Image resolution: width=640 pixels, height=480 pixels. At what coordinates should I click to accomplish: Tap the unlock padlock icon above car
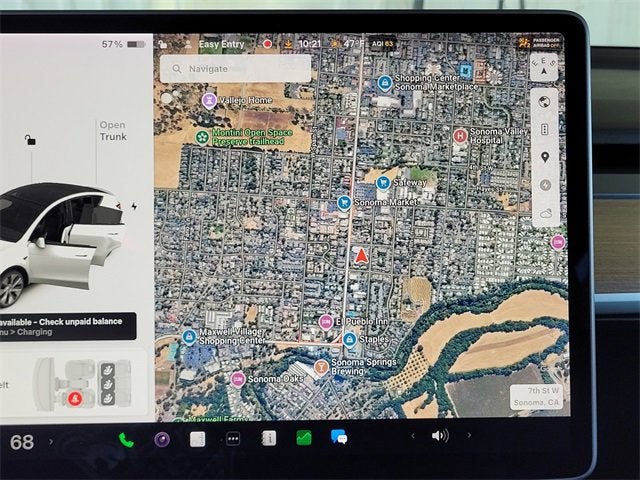(x=30, y=141)
